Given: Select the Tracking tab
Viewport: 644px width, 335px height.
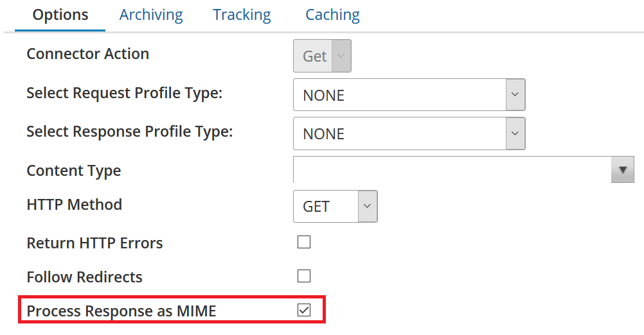Looking at the screenshot, I should [242, 15].
